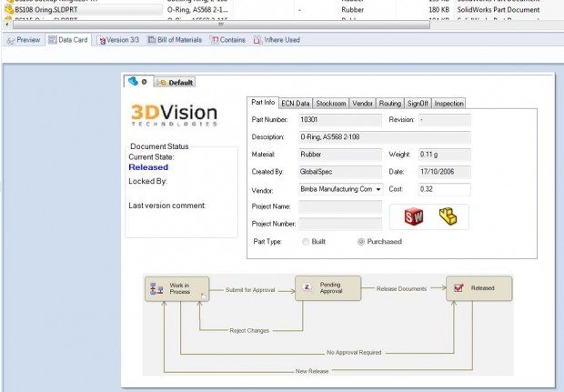Click the file list scroll left arrow
Image resolution: width=564 pixels, height=392 pixels.
7,25
